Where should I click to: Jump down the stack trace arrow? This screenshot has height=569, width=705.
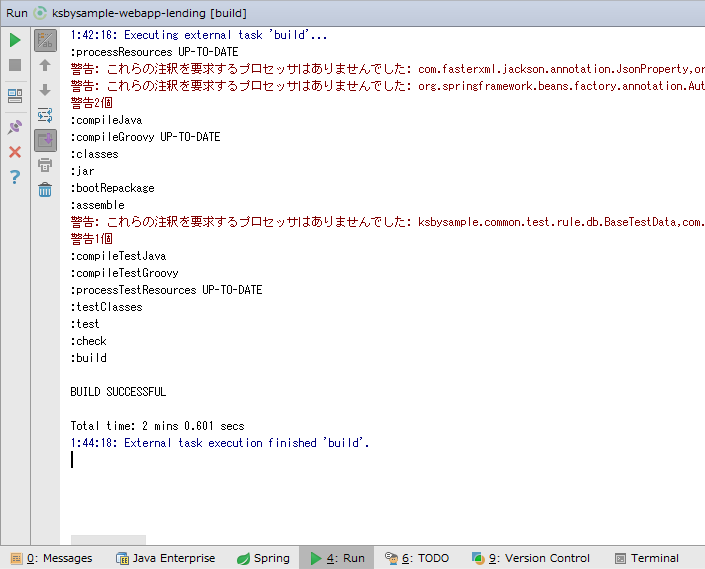tap(45, 90)
